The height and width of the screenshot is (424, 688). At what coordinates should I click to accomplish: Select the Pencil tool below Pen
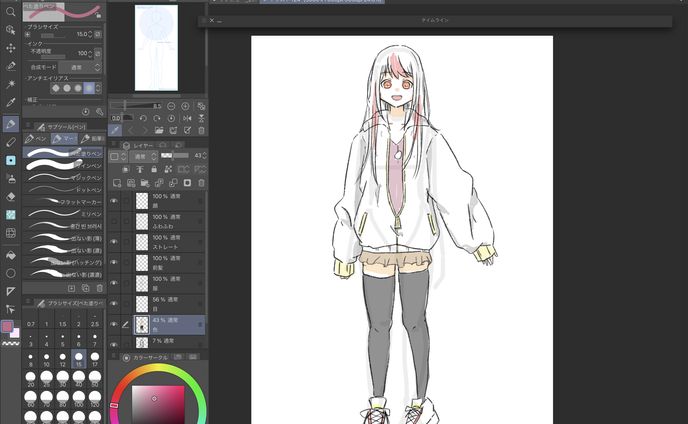tap(11, 142)
